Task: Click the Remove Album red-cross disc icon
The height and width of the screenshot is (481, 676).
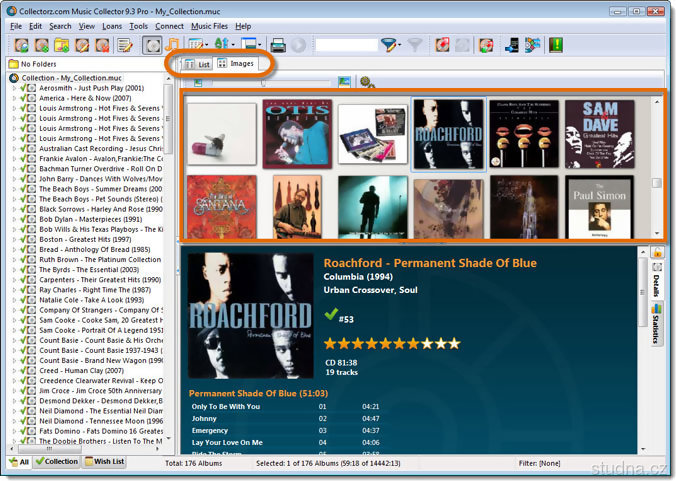Action: coord(102,45)
